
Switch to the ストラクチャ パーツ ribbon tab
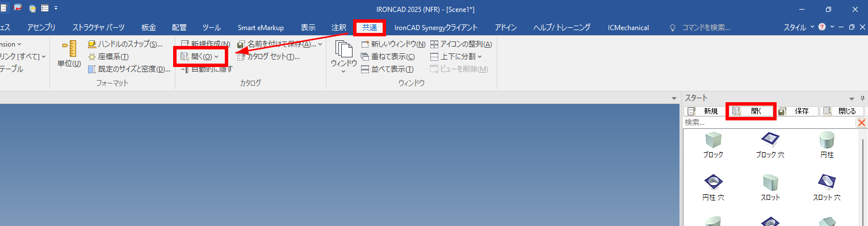pyautogui.click(x=98, y=27)
